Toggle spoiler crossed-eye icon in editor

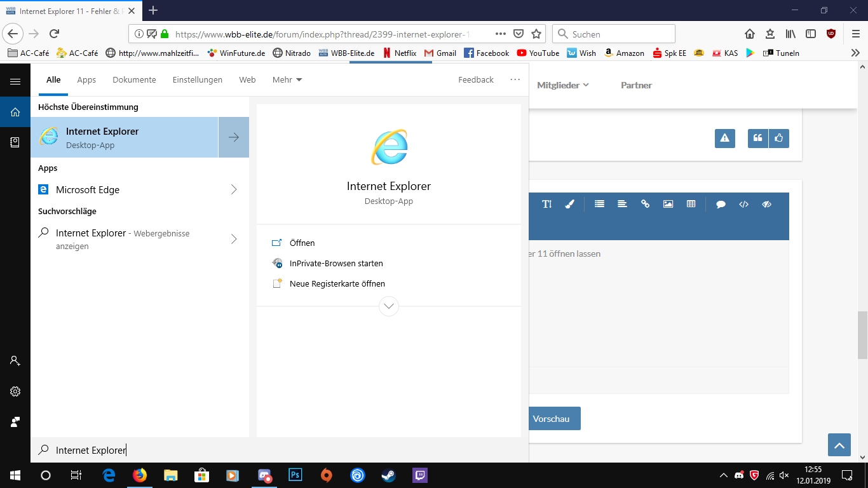tap(766, 204)
